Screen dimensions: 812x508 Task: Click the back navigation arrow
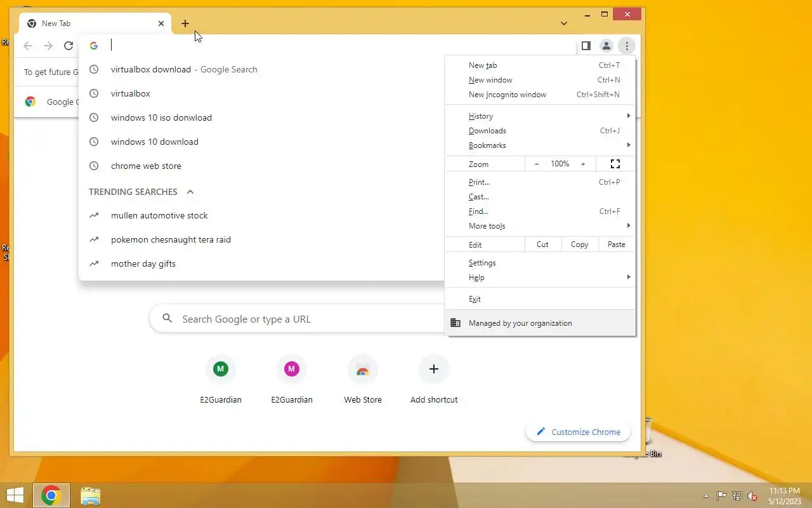pyautogui.click(x=28, y=46)
